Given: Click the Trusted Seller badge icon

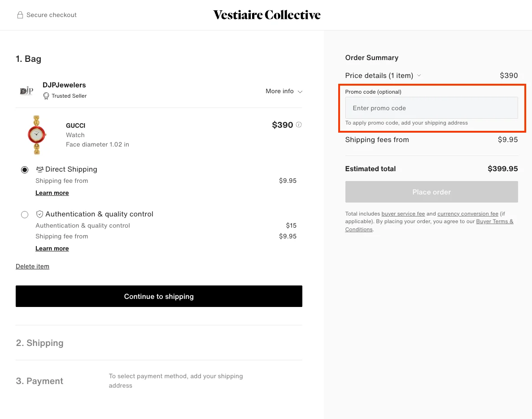Looking at the screenshot, I should point(46,96).
